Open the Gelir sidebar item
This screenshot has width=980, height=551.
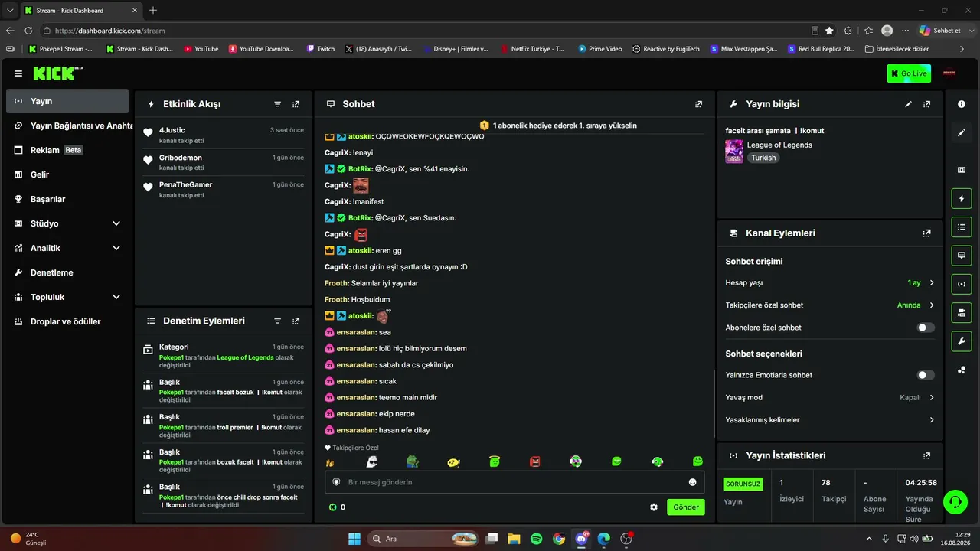[67, 174]
